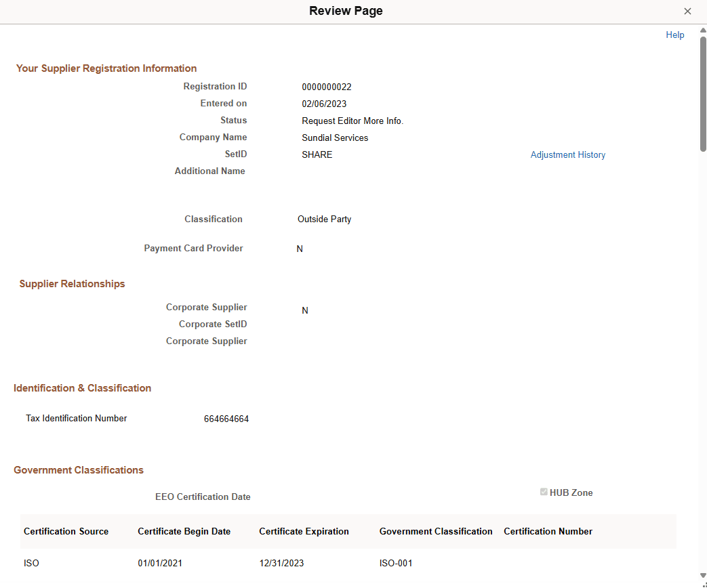Sort by the Certification Source column header
This screenshot has height=588, width=707.
click(66, 531)
